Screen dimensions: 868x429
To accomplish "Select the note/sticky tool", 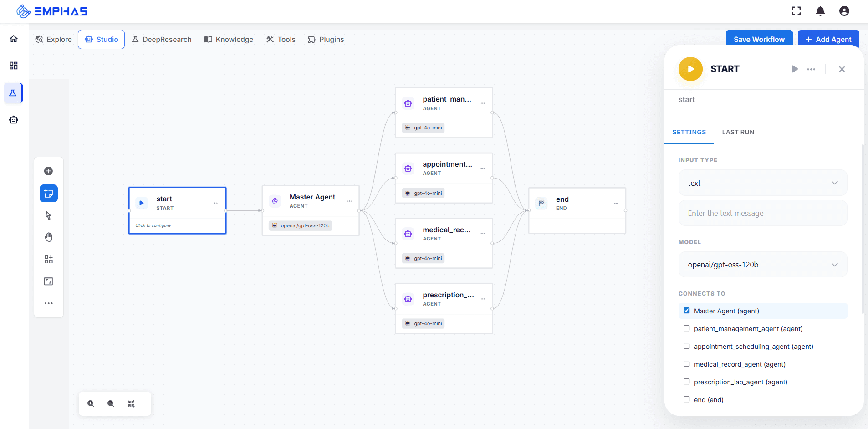I will (x=48, y=193).
